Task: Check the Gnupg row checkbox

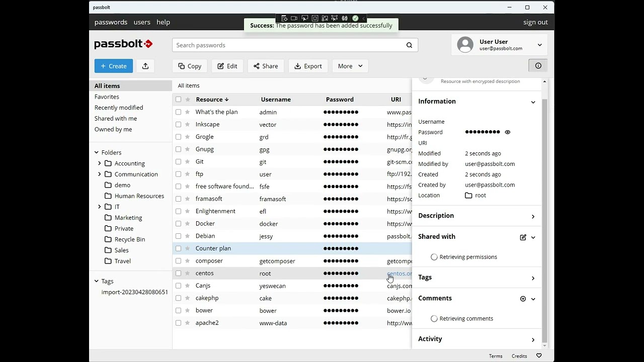Action: 178,149
